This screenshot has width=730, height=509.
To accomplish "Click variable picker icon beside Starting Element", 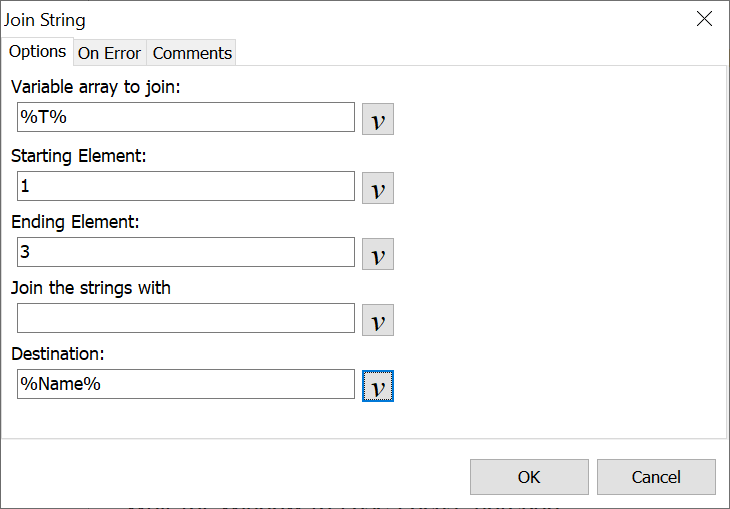I will pyautogui.click(x=378, y=188).
